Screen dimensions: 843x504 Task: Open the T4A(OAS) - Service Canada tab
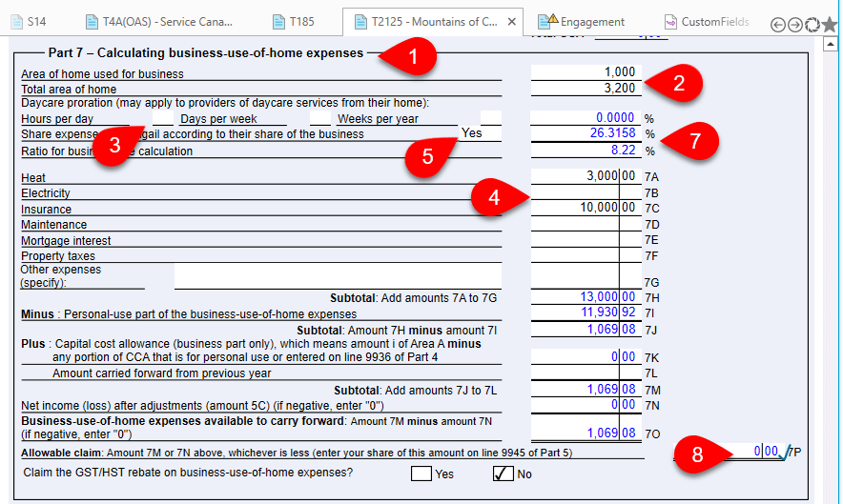pos(159,22)
